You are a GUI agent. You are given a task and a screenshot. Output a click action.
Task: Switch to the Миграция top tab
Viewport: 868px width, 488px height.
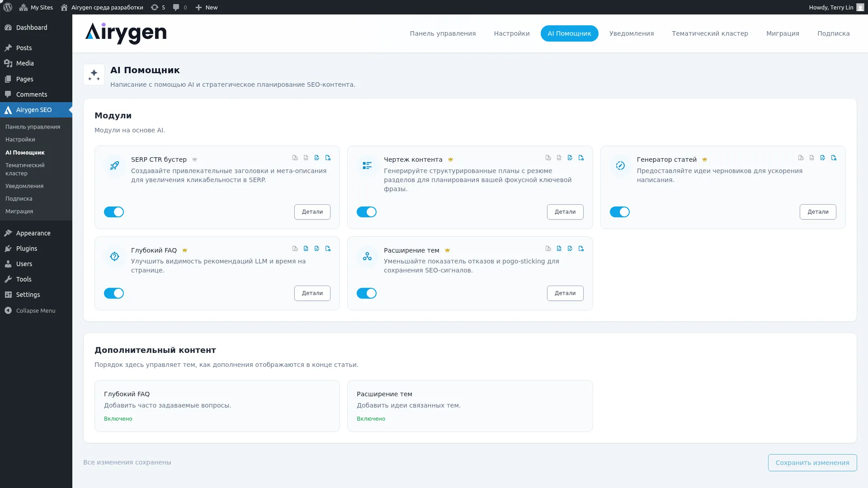point(783,33)
